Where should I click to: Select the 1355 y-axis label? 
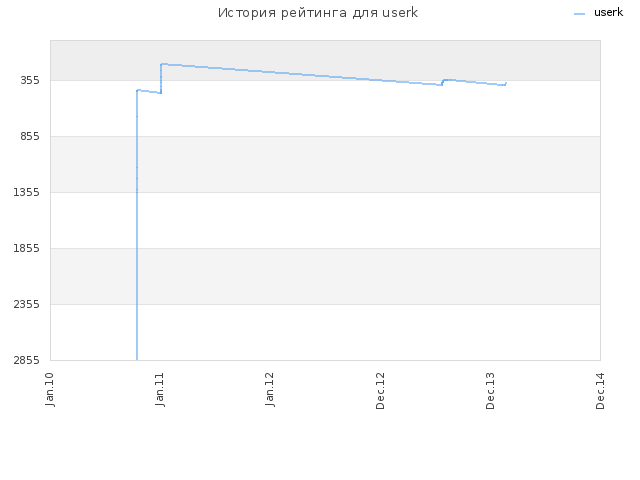pos(27,192)
